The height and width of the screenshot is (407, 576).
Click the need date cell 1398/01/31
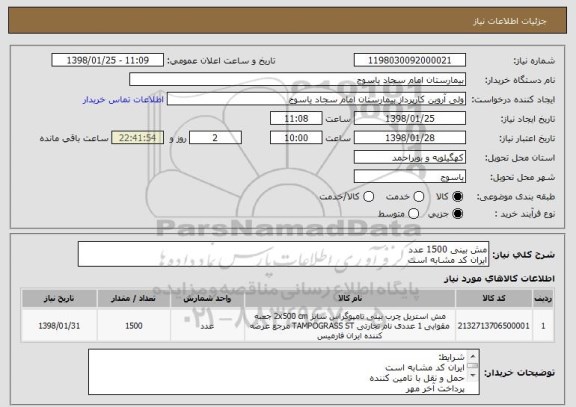[x=59, y=326]
